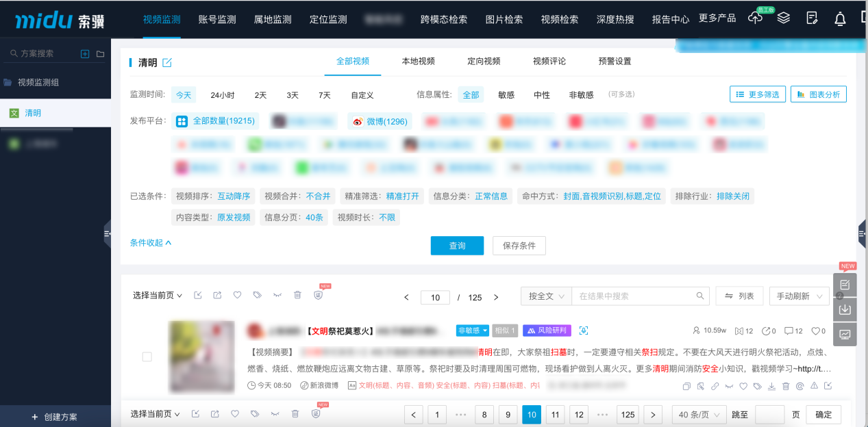Click the 保存条件 button
The image size is (868, 427).
click(x=519, y=245)
